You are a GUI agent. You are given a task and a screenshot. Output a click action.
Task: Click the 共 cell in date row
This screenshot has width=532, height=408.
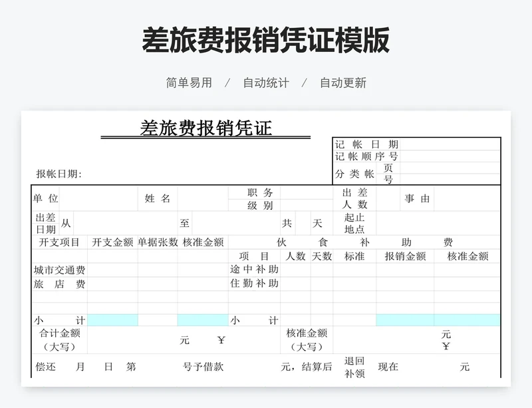pyautogui.click(x=288, y=223)
